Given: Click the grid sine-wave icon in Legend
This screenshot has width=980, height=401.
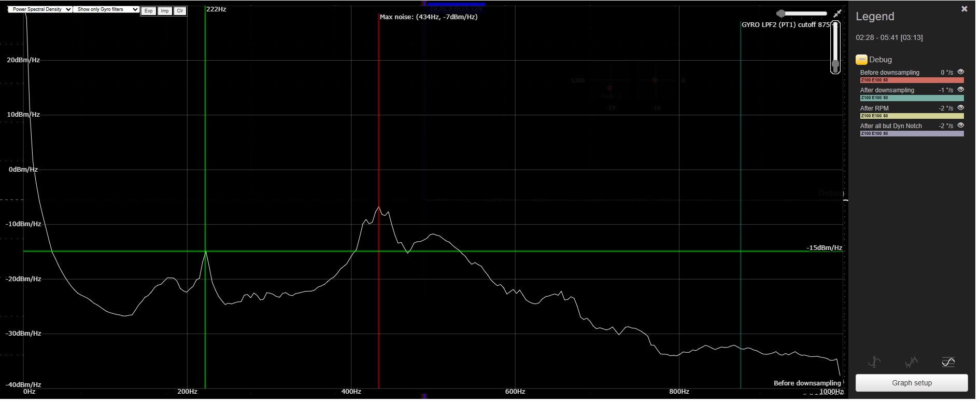Looking at the screenshot, I should (x=948, y=362).
